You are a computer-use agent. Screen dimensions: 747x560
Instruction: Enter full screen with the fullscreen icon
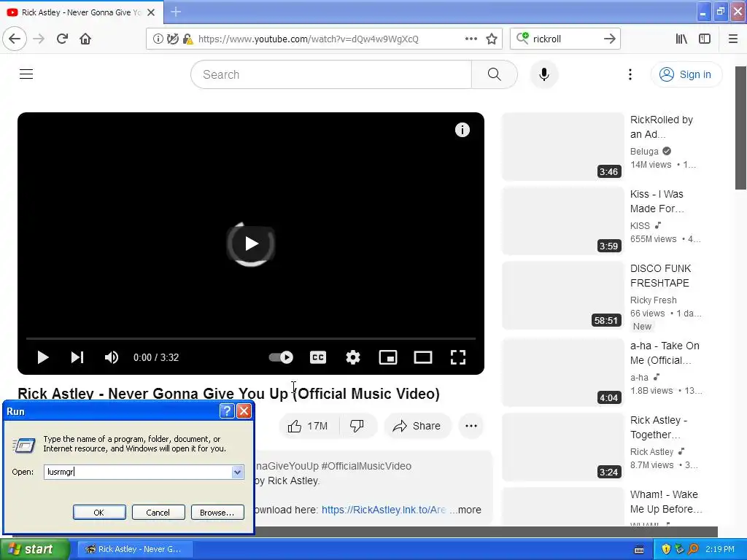click(x=458, y=357)
